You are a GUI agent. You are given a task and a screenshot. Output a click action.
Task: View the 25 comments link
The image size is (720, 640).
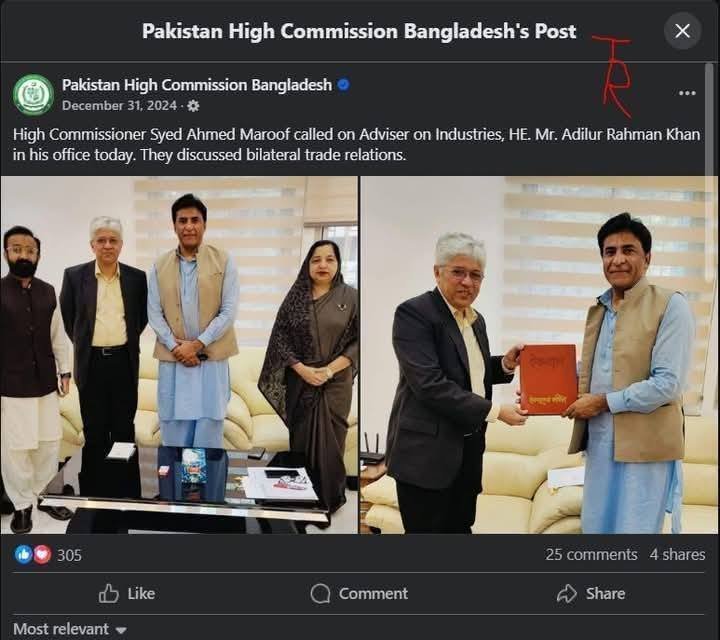coord(591,555)
